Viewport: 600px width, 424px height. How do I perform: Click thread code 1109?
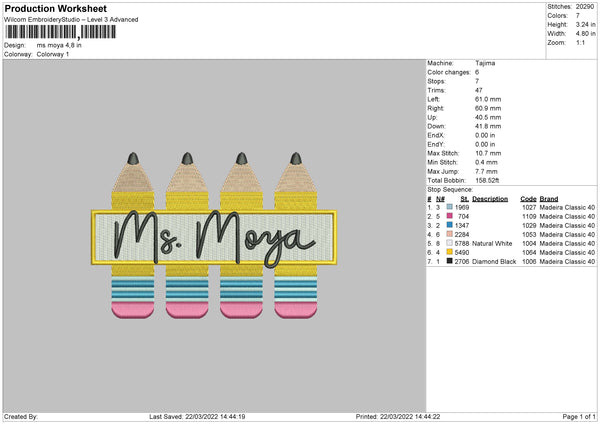(x=529, y=217)
